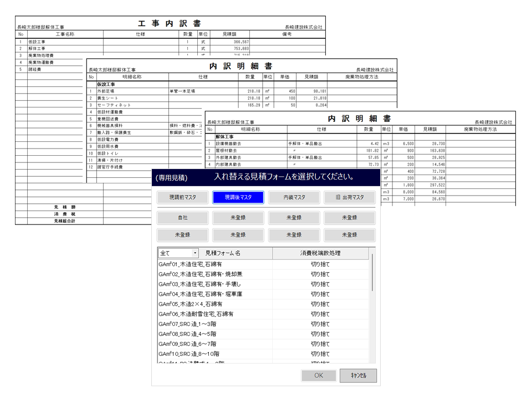This screenshot has height=399, width=532.
Task: Click 切り捨て in the GAm²10 row
Action: 320,354
